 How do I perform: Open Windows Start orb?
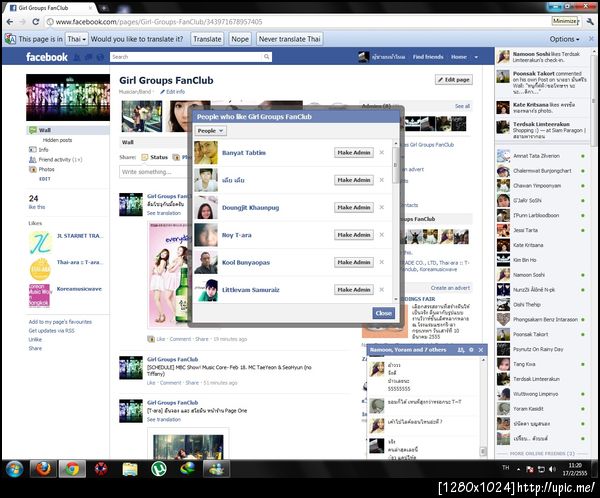click(14, 469)
